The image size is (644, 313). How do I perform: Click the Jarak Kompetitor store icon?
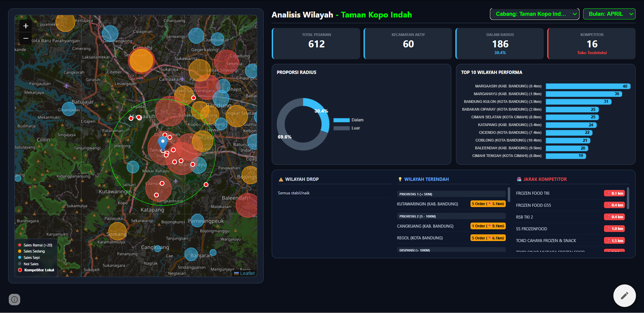click(x=519, y=180)
